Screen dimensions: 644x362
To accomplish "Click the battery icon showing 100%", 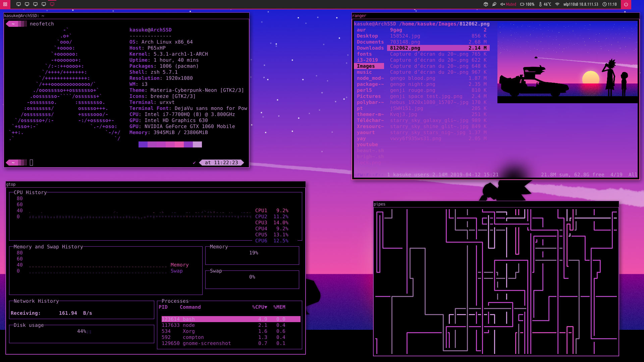I will [x=522, y=4].
